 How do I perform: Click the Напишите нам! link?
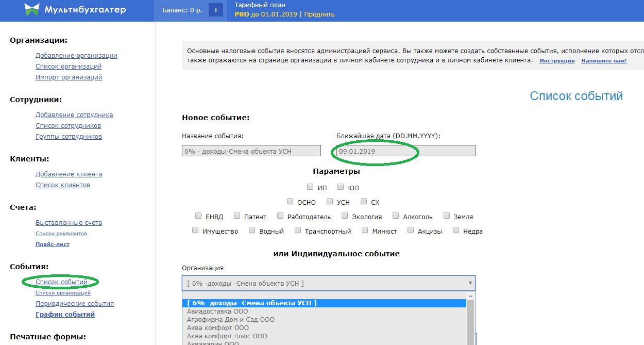(604, 61)
